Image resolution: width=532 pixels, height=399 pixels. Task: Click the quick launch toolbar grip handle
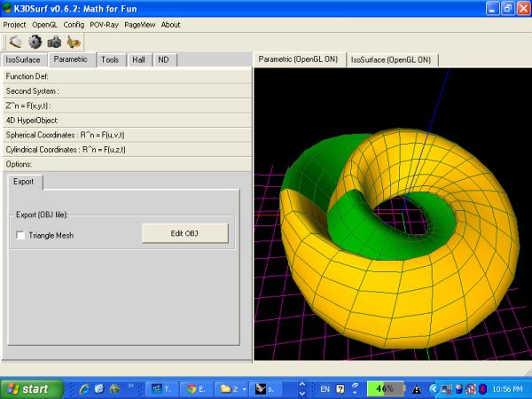point(71,389)
